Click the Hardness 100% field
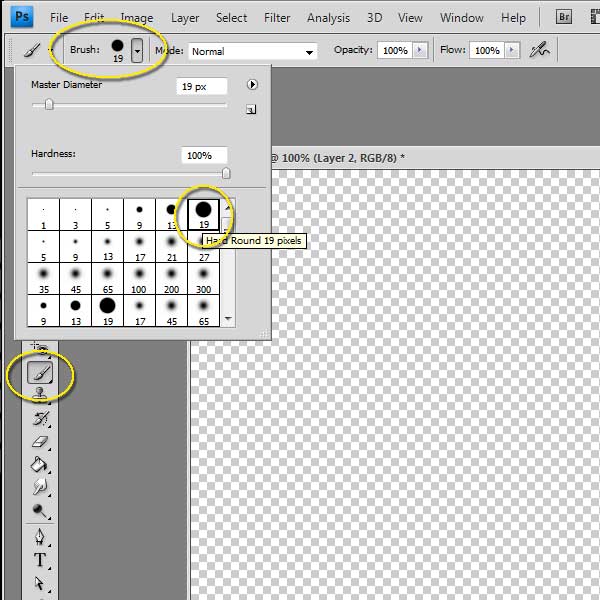 tap(204, 155)
